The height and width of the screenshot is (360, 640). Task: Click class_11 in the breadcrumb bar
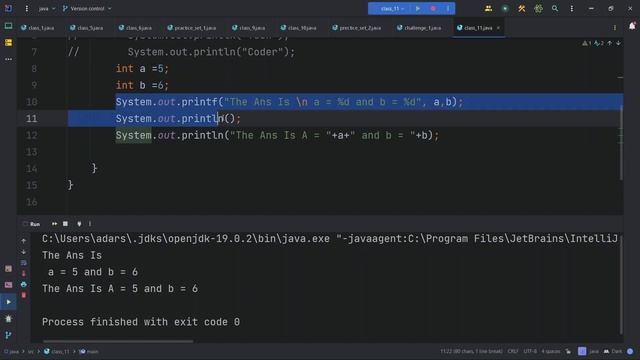[x=57, y=351]
